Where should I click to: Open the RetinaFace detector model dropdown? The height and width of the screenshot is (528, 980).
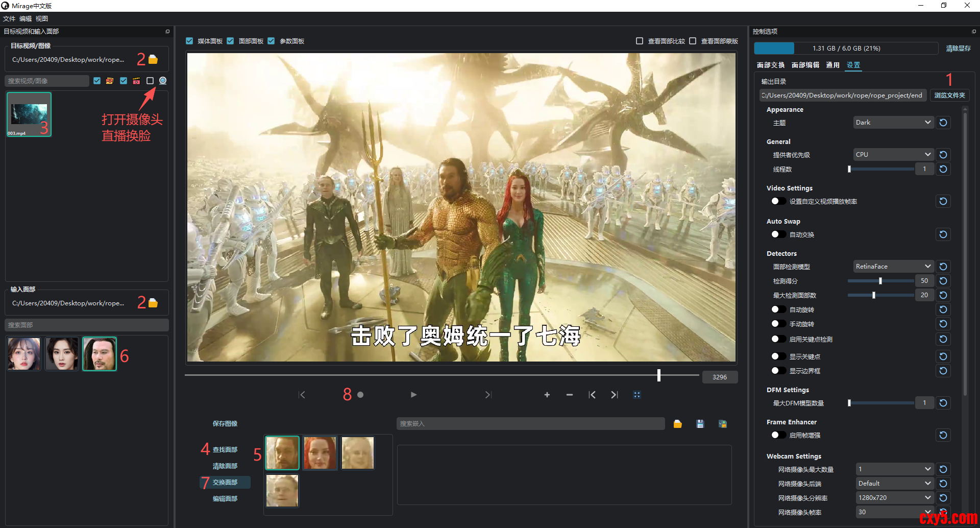coord(893,267)
